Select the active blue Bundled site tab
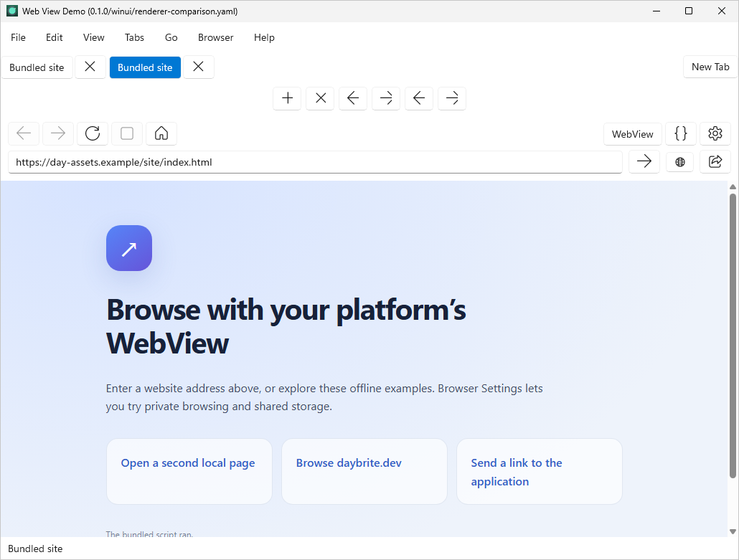This screenshot has height=560, width=739. point(145,67)
